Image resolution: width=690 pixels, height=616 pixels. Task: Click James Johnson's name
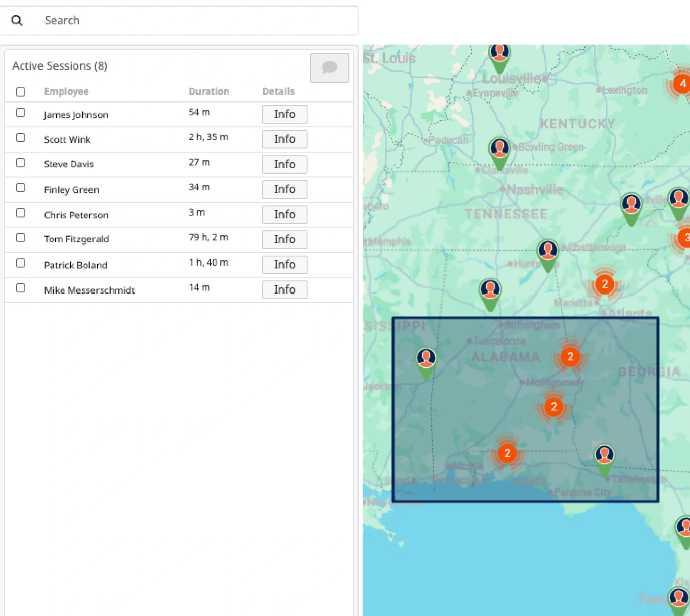(x=76, y=115)
